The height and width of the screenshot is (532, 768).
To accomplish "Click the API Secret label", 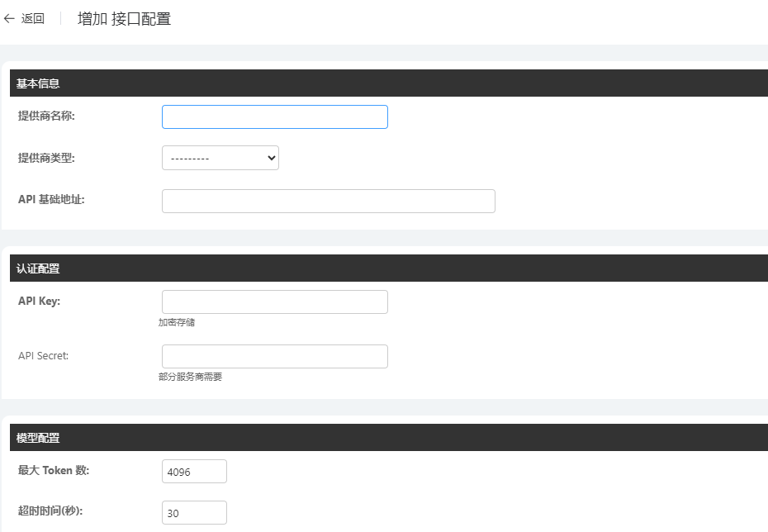I will point(44,355).
